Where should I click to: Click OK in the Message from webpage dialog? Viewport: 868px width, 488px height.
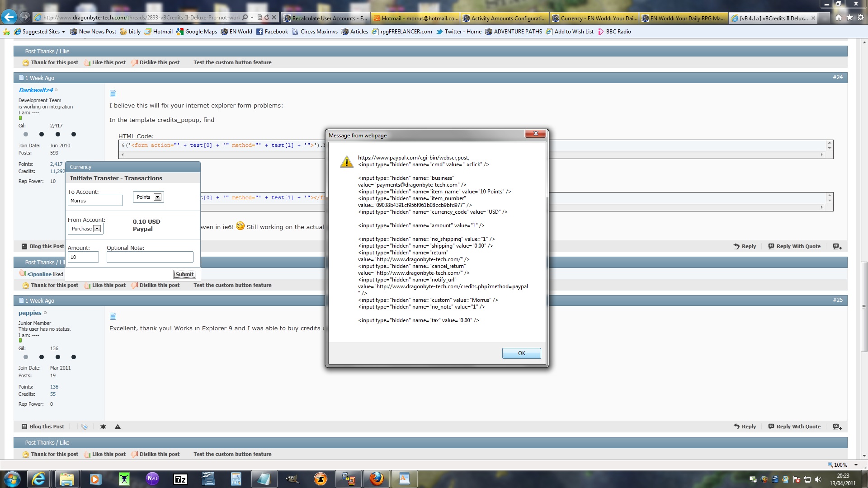(521, 353)
